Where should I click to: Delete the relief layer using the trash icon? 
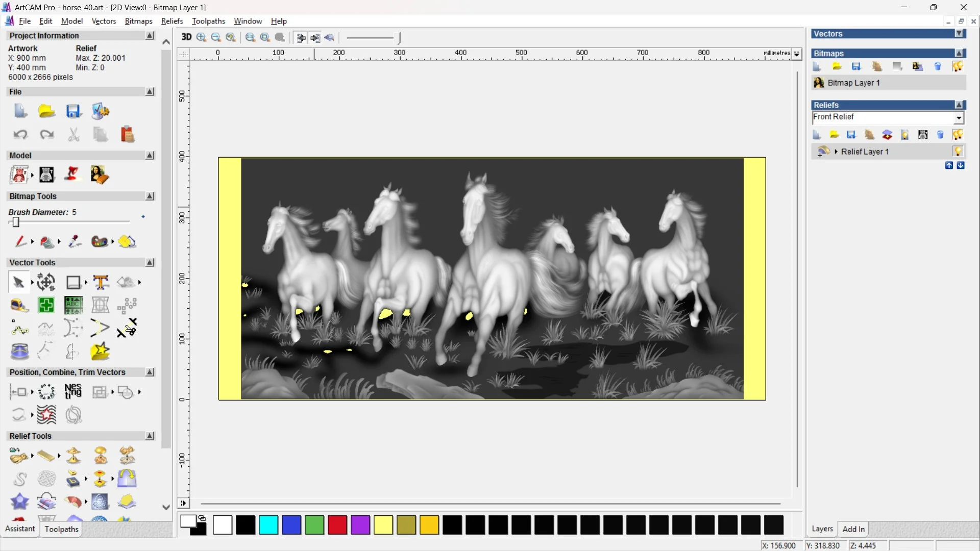(x=941, y=135)
